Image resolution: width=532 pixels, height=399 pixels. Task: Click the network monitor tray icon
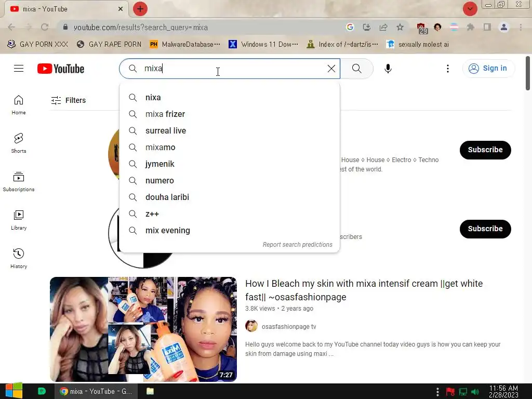point(463,392)
